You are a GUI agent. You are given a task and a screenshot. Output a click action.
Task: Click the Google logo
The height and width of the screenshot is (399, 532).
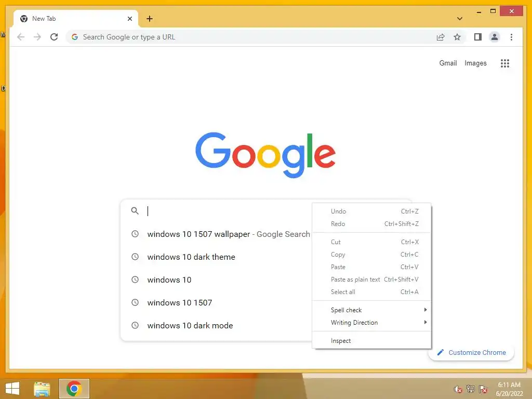coord(265,155)
